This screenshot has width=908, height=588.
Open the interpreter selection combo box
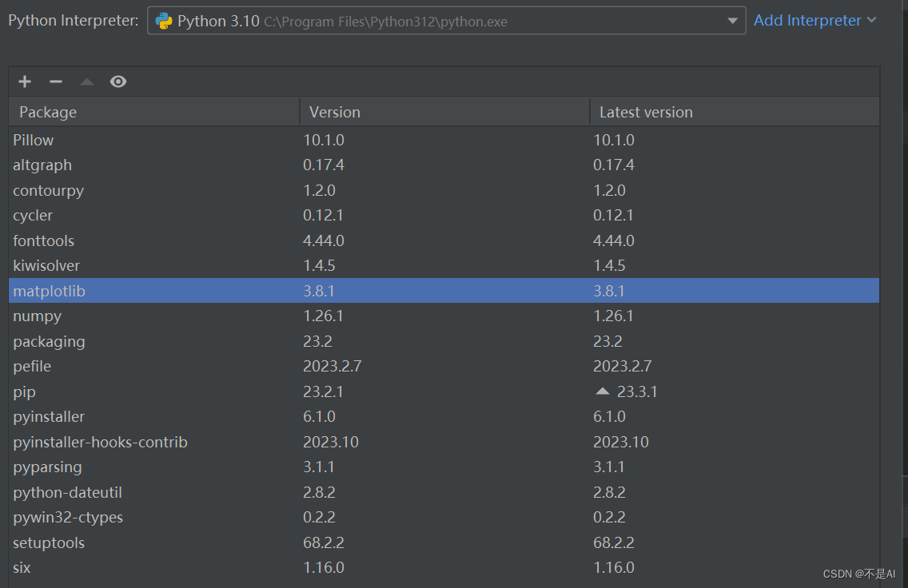coord(732,21)
